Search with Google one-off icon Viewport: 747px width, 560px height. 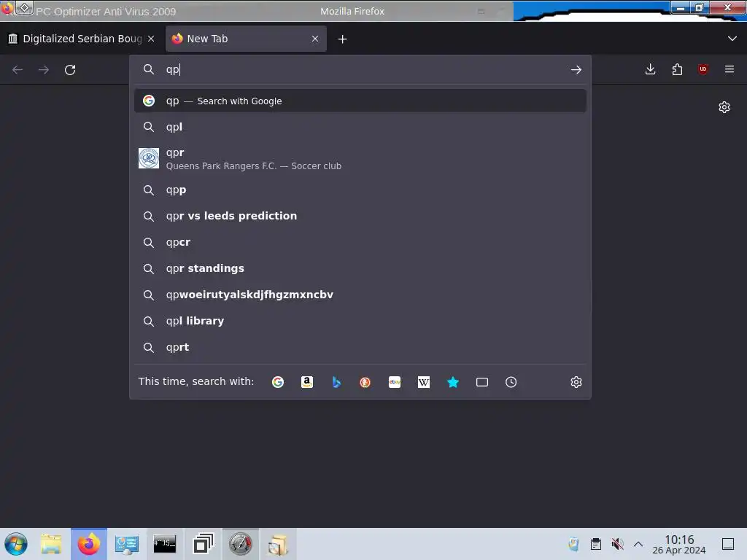278,382
